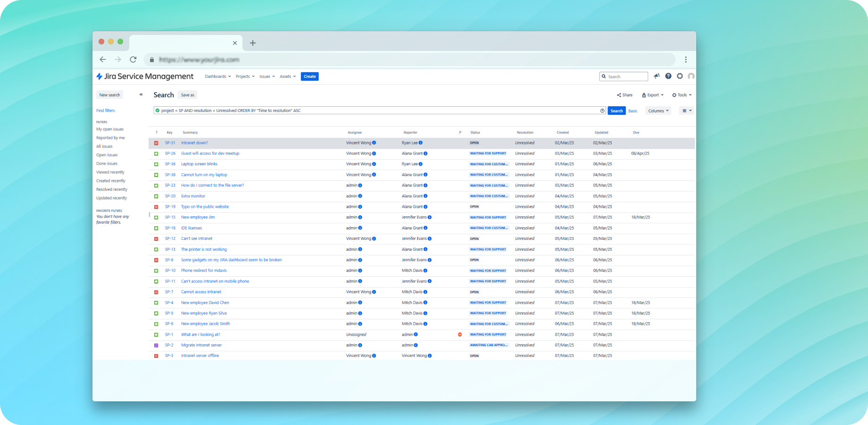Select the All issues filter

(104, 146)
